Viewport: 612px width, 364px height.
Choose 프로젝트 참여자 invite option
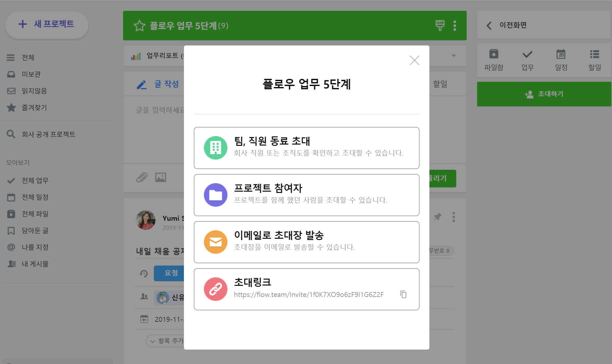coord(306,195)
